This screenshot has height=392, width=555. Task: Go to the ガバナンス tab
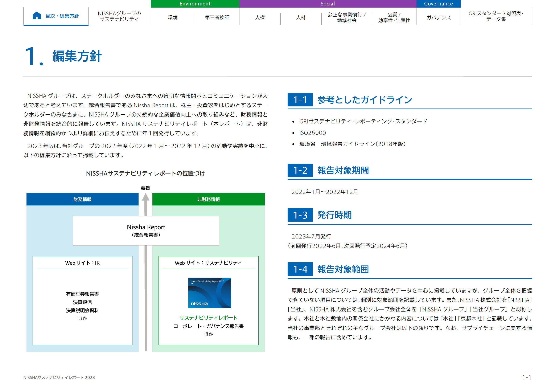[438, 17]
